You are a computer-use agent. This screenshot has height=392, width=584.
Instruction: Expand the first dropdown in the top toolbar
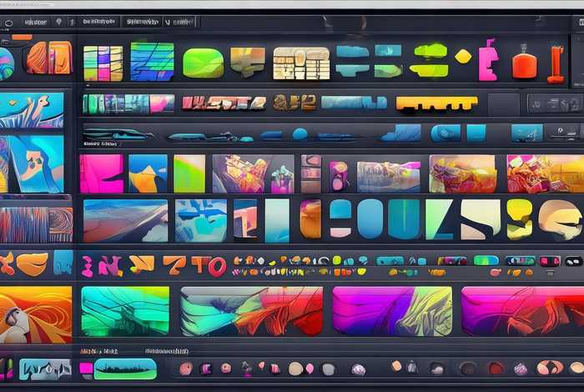[35, 23]
